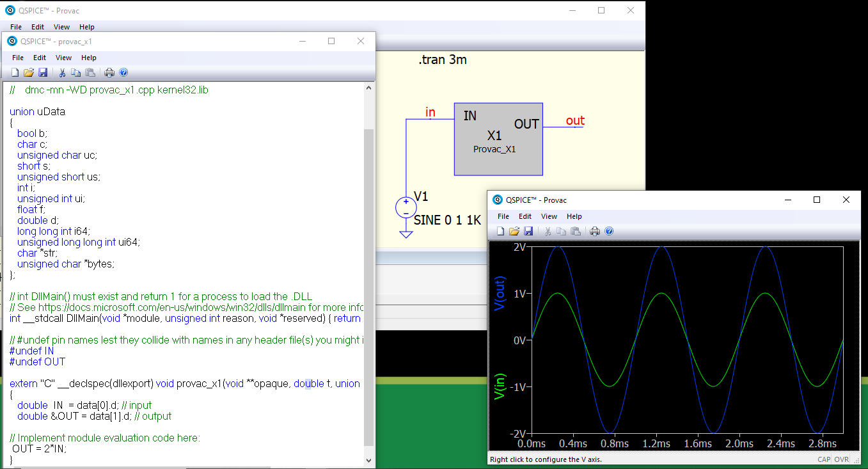Open File menu in provac_x1 editor
The height and width of the screenshot is (469, 868).
(17, 58)
